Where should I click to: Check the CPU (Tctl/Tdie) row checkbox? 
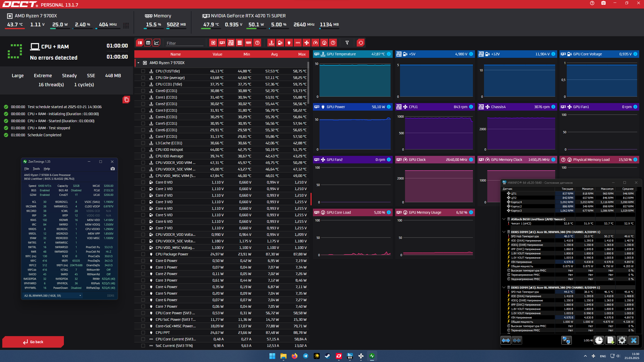143,71
